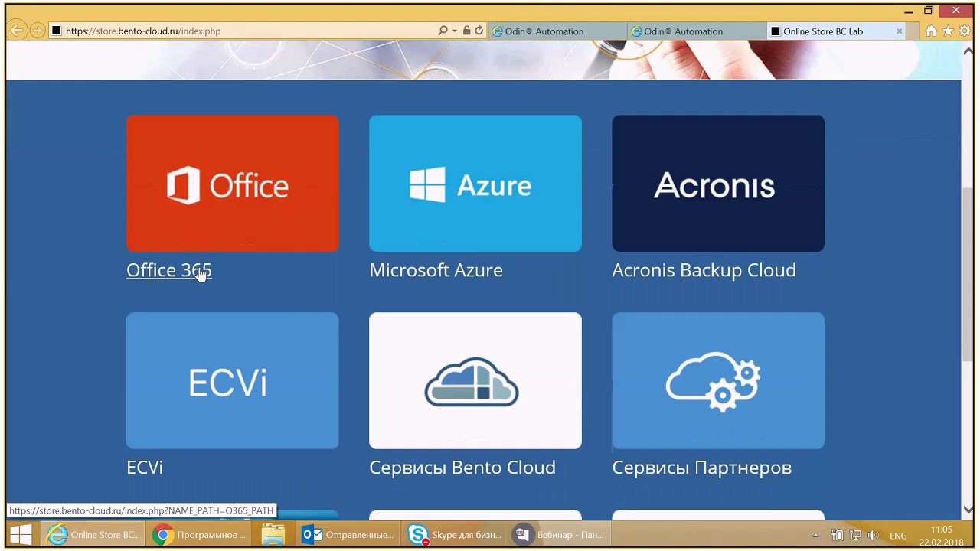
Task: Open Chrome Программное taskbar item
Action: click(x=200, y=535)
